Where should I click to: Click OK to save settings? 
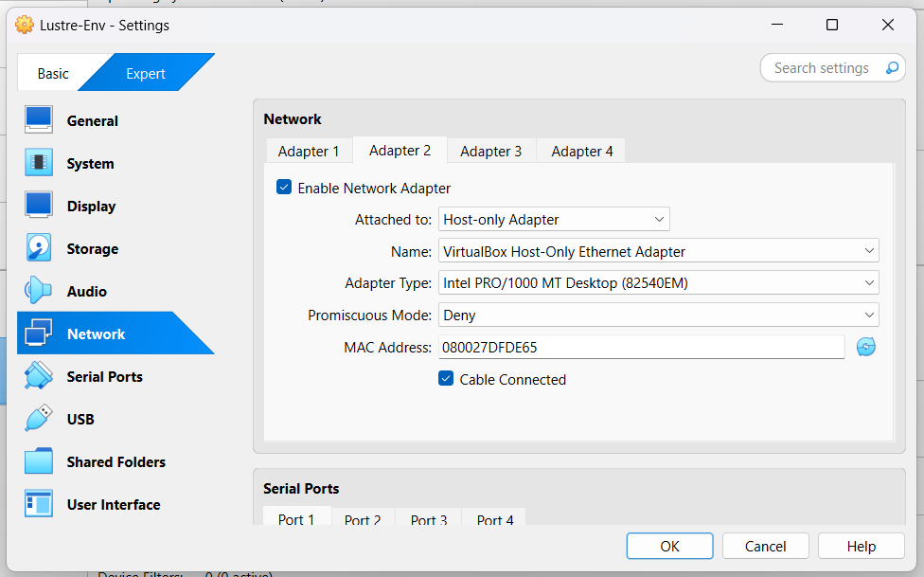click(x=669, y=546)
